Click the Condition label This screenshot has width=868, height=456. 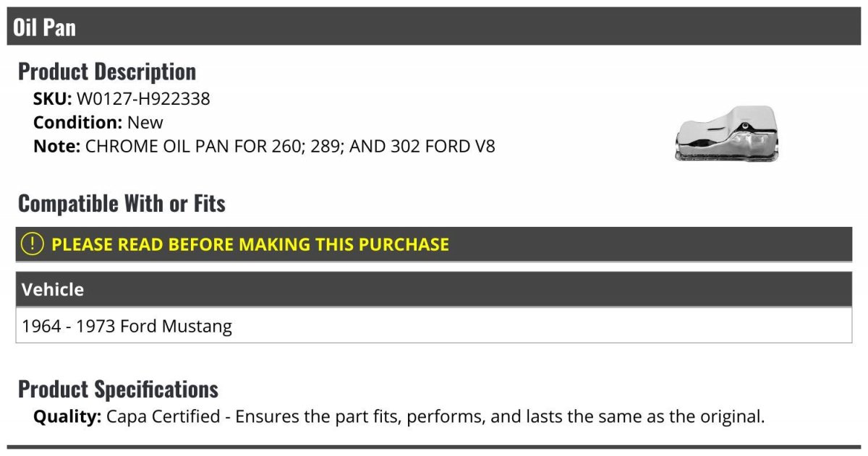click(77, 122)
